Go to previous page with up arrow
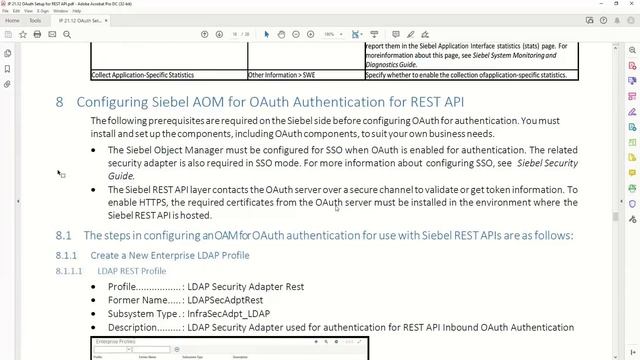 [x=204, y=35]
